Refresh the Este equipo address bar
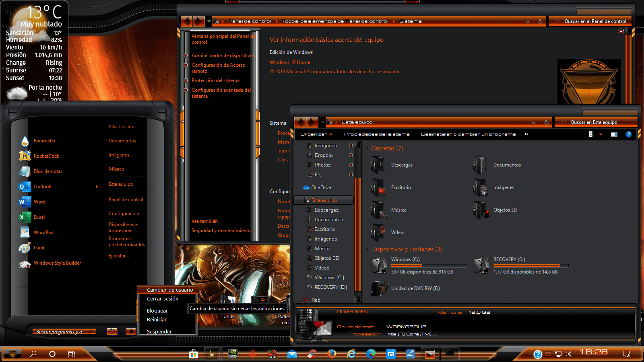 tap(546, 122)
